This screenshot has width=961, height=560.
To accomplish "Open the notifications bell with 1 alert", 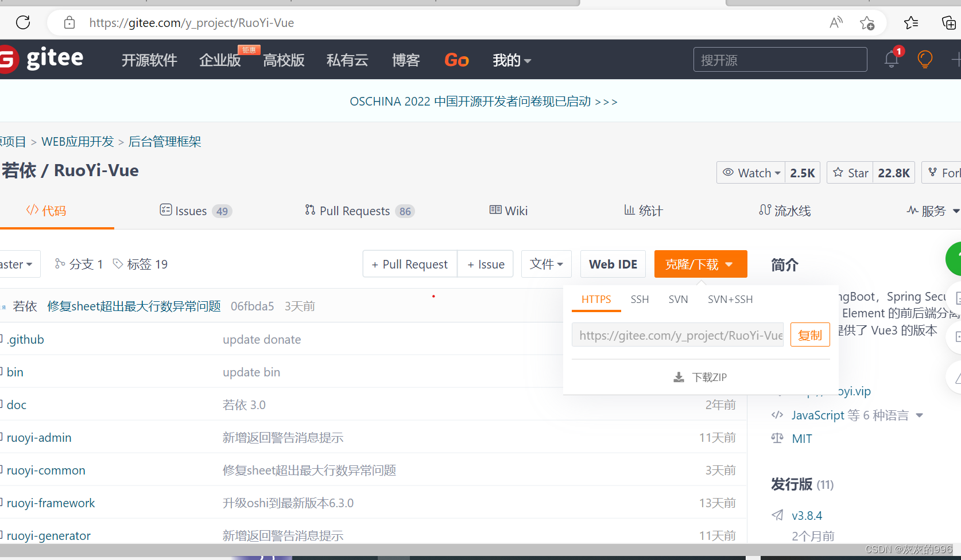I will [x=892, y=59].
